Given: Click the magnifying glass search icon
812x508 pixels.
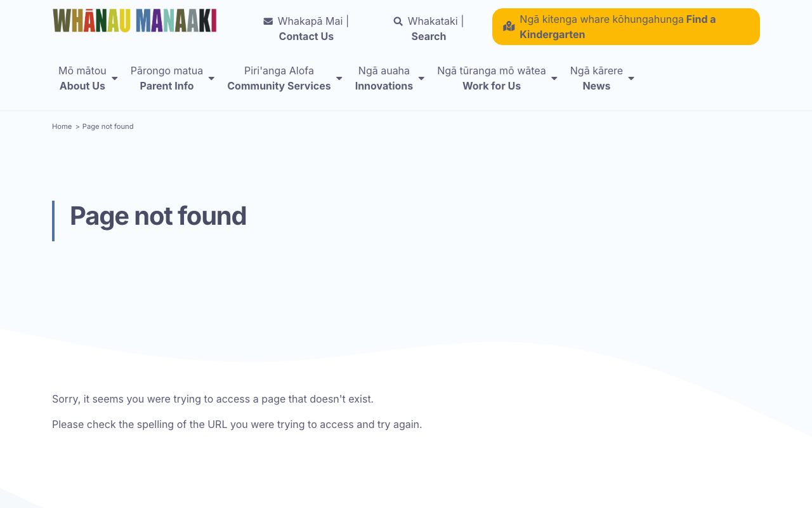Looking at the screenshot, I should click(398, 22).
